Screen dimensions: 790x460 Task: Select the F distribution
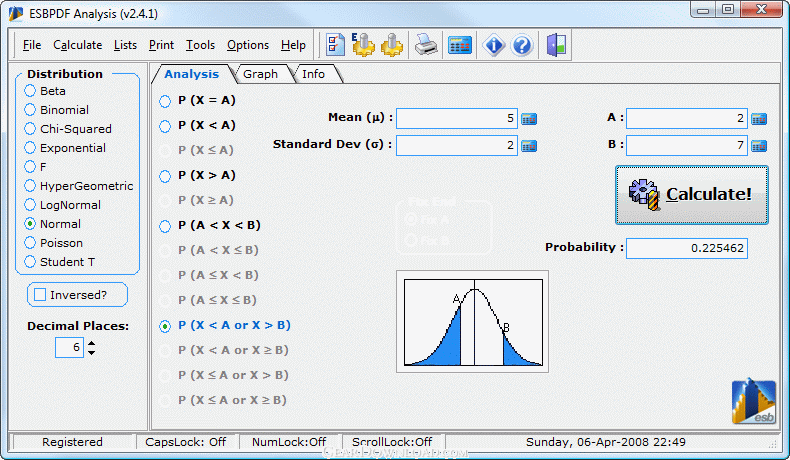pyautogui.click(x=35, y=167)
